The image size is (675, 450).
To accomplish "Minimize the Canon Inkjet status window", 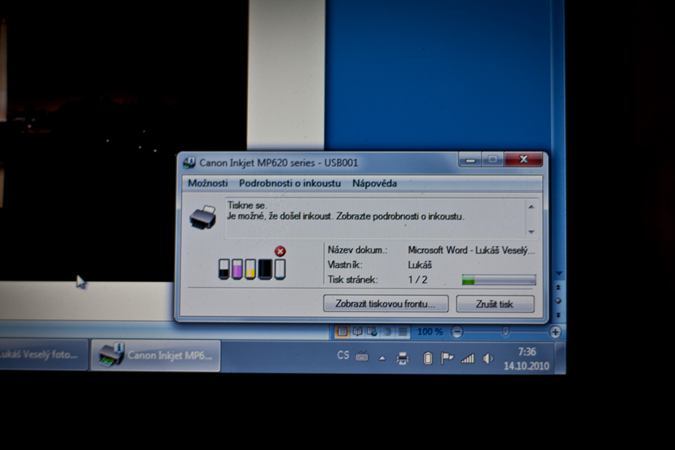I will click(470, 160).
